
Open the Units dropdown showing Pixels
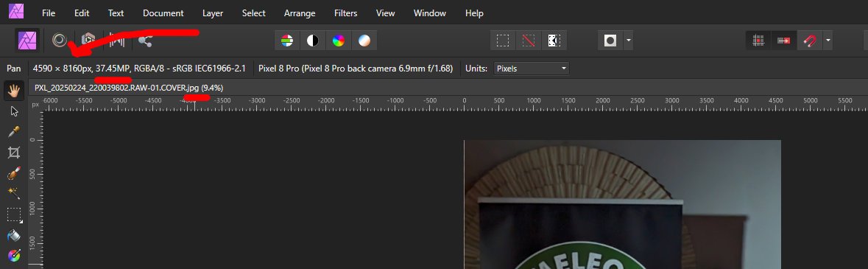tap(531, 69)
